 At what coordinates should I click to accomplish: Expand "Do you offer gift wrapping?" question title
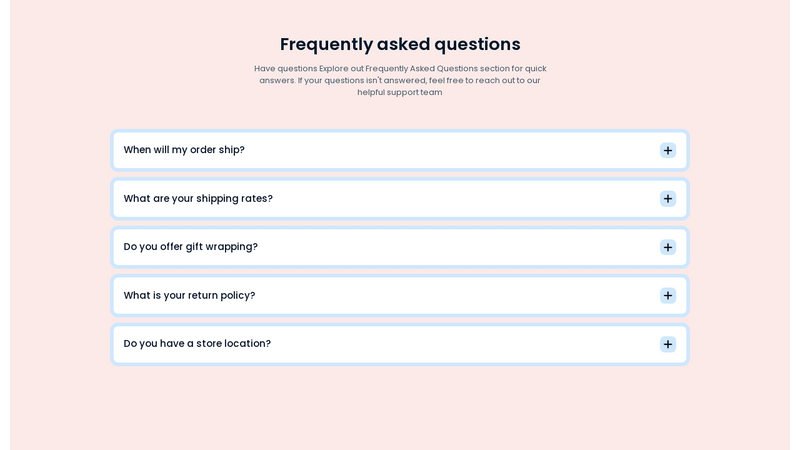pyautogui.click(x=191, y=247)
